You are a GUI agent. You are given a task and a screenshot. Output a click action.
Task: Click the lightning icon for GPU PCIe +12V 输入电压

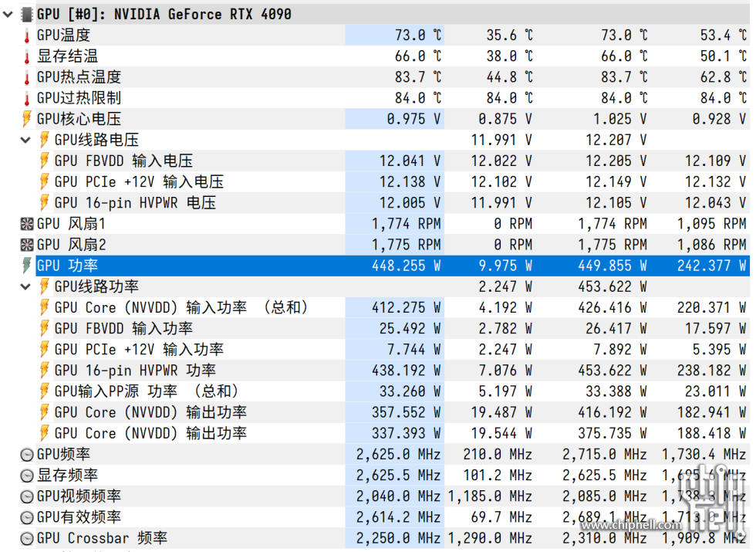tap(45, 182)
